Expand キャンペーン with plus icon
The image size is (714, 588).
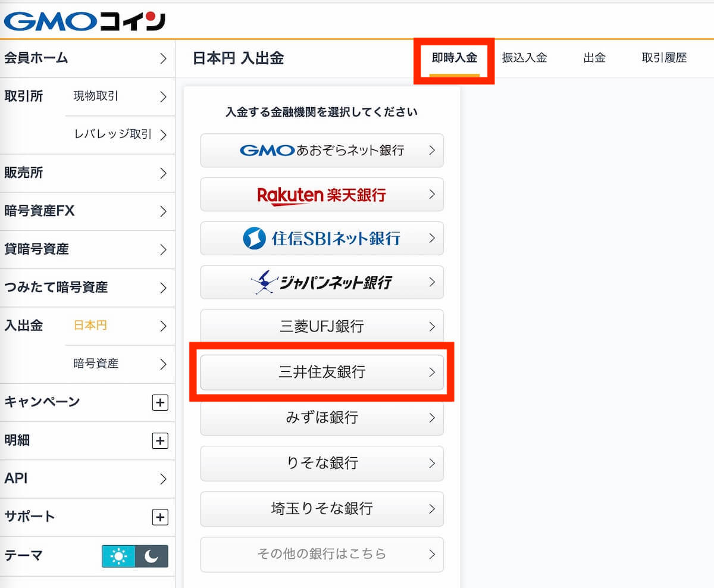point(160,403)
